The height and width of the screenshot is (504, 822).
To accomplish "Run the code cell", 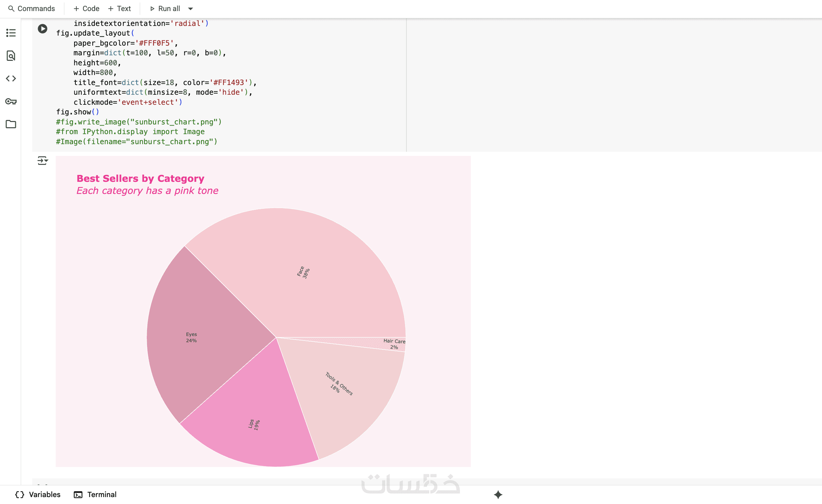I will pos(43,29).
